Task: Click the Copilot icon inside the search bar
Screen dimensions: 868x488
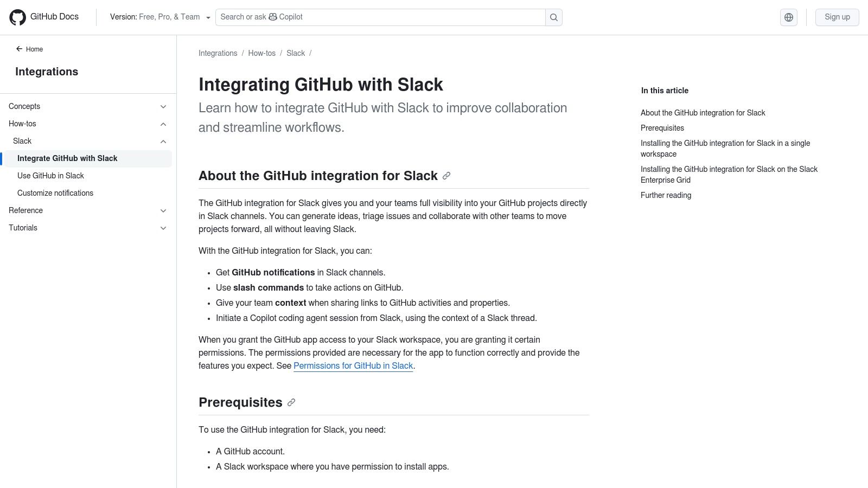Action: coord(272,17)
